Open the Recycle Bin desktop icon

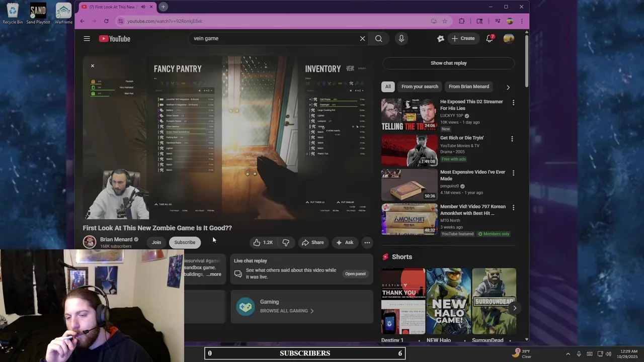coord(13,14)
